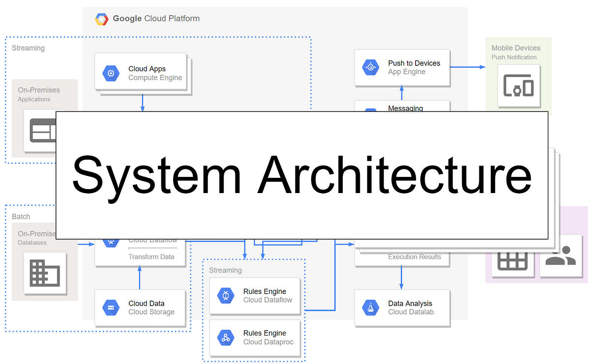Click the On-Premises Applications window icon
This screenshot has width=590, height=364.
click(x=43, y=130)
